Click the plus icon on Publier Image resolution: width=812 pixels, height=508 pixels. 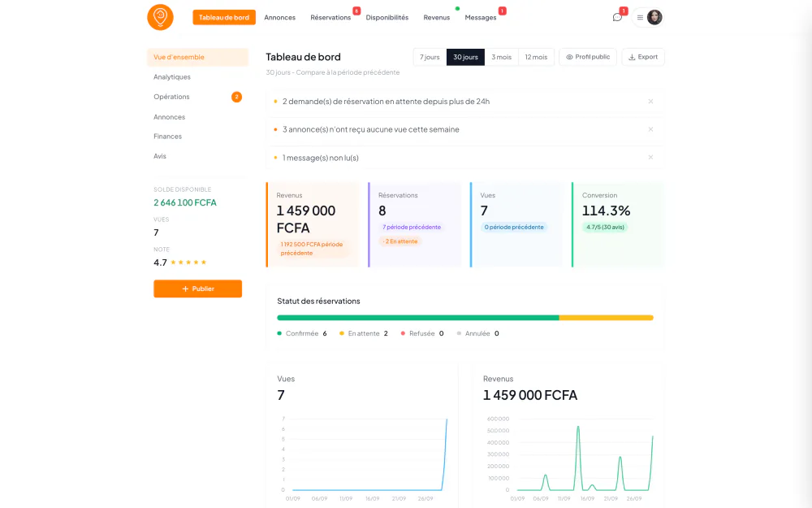pos(185,289)
